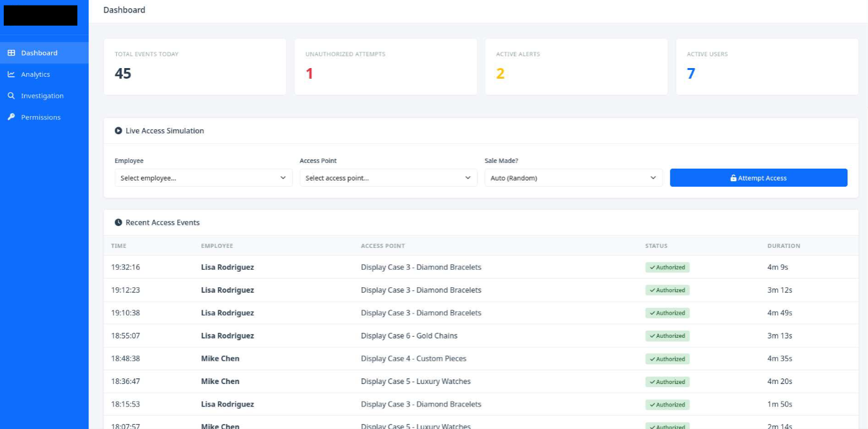
Task: Click Display Case 4 - Custom Pieces cell
Action: pos(414,359)
